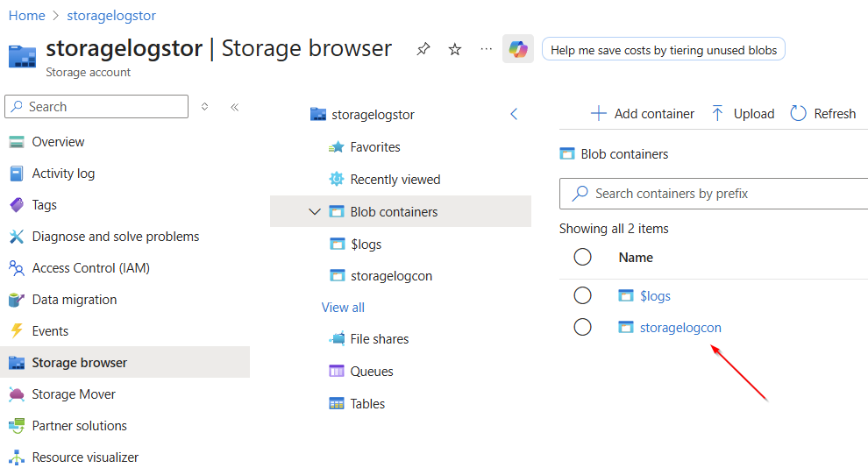Open the storagelogcon container link
The image size is (868, 468).
click(x=680, y=328)
